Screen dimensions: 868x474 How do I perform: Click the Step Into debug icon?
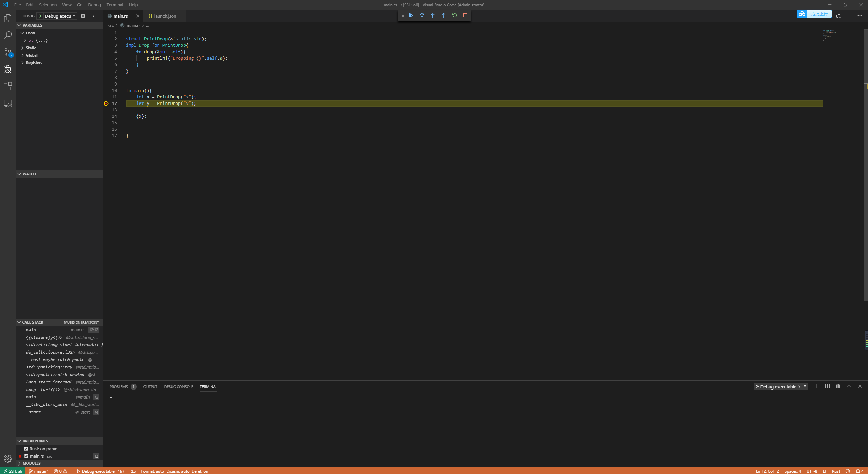tap(433, 15)
